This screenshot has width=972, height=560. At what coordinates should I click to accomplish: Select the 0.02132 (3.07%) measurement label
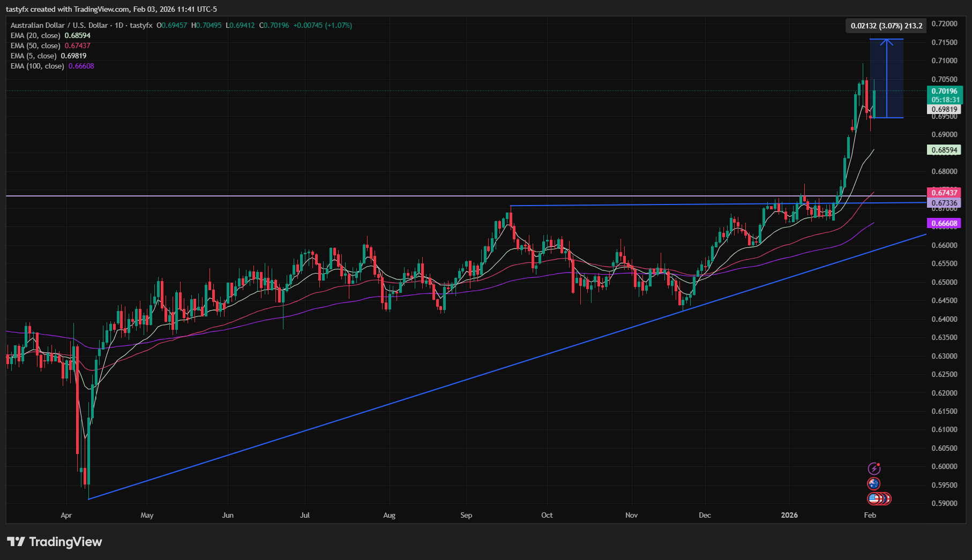click(x=886, y=25)
